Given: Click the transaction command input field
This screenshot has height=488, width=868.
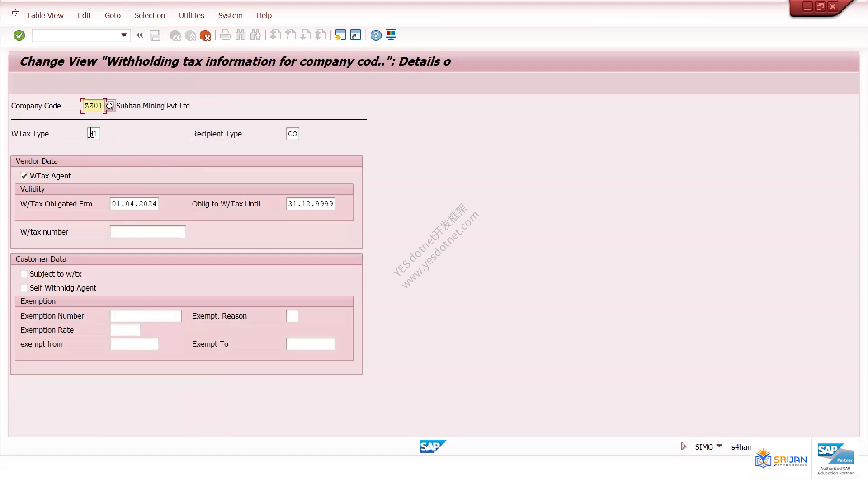Looking at the screenshot, I should tap(76, 35).
